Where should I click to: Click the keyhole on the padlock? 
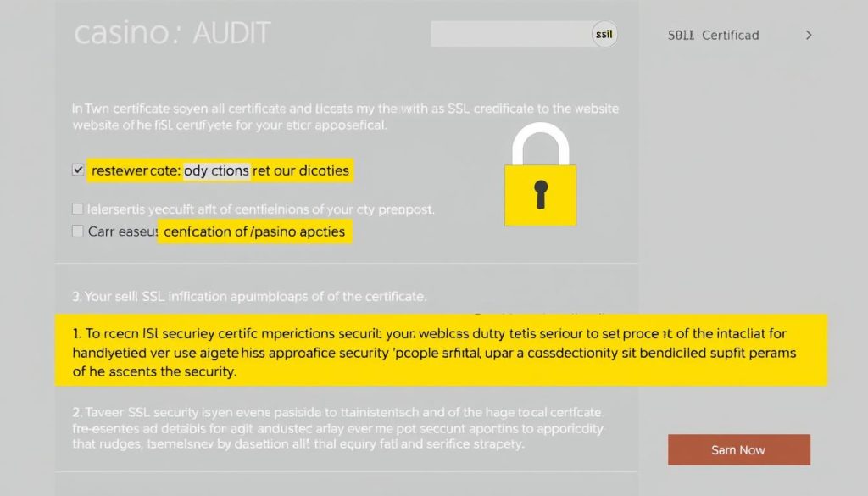[x=540, y=193]
